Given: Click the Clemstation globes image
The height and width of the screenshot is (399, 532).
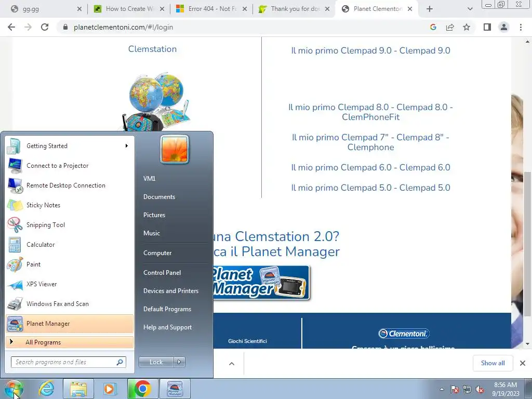Looking at the screenshot, I should [156, 101].
